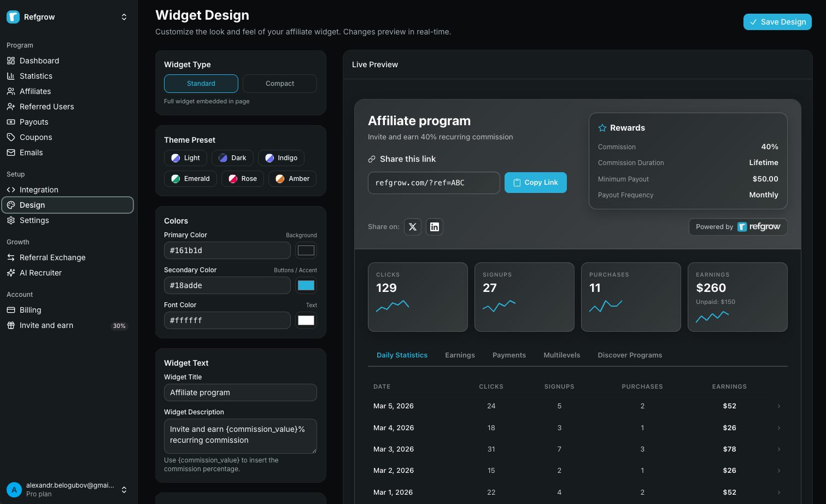Share the affiliate link on LinkedIn
Image resolution: width=826 pixels, height=504 pixels.
[435, 227]
